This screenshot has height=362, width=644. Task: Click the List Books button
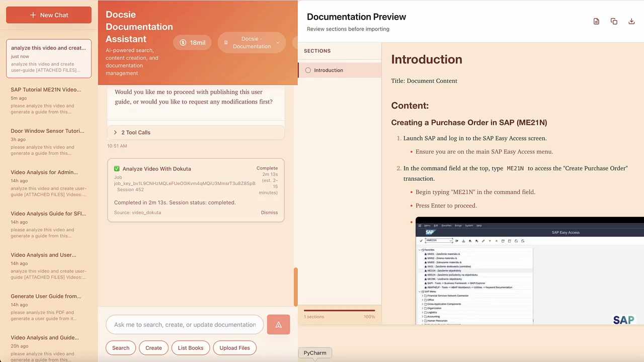click(190, 347)
